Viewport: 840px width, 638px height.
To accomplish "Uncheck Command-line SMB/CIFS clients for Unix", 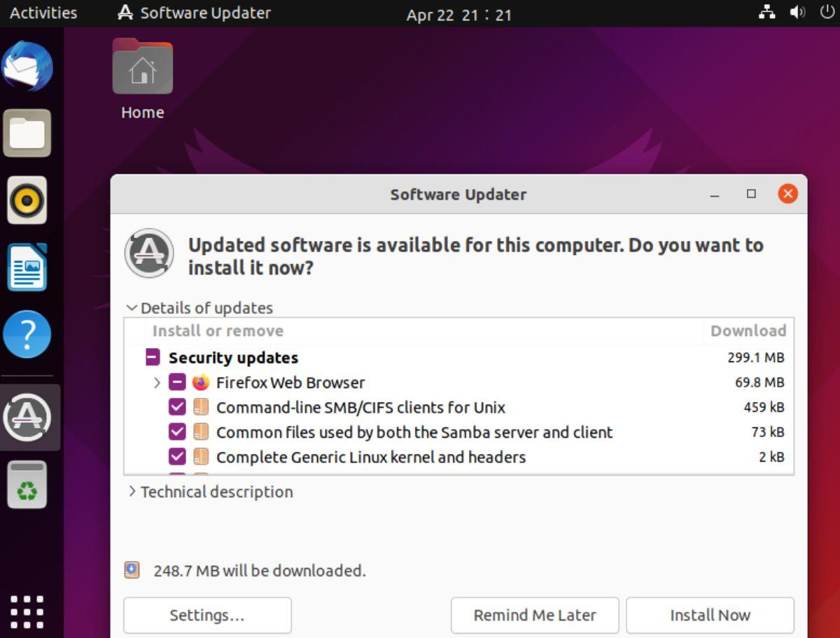I will point(177,407).
